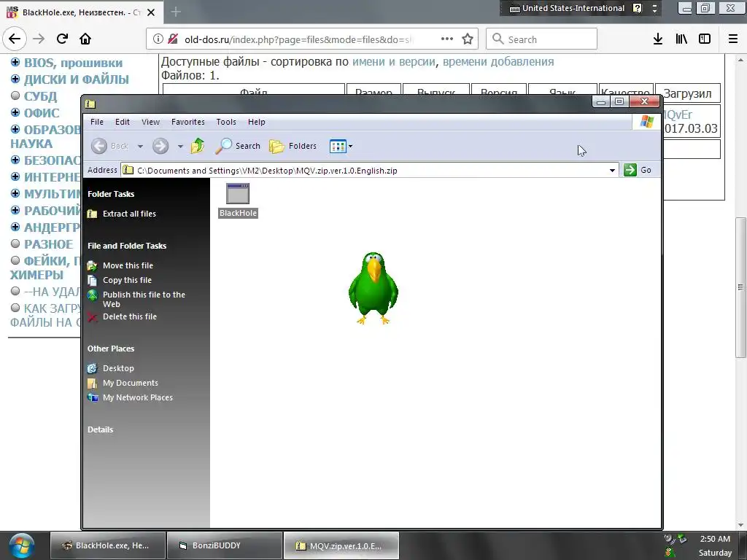Open the Tools menu in Explorer
This screenshot has height=560, width=747.
226,122
